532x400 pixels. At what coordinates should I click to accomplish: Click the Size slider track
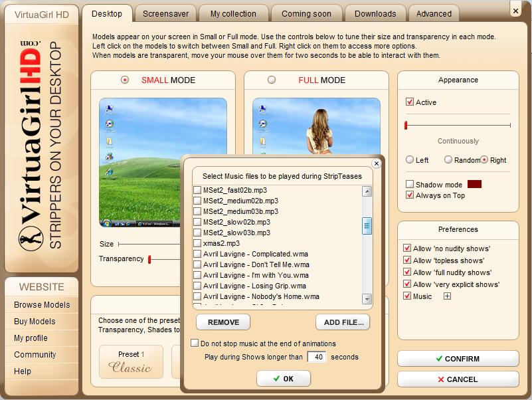click(149, 244)
